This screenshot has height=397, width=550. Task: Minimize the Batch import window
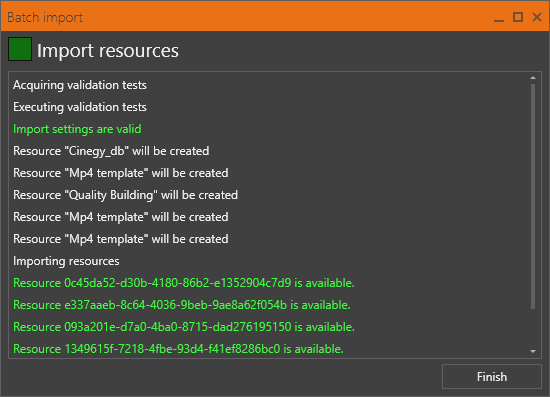pos(499,18)
